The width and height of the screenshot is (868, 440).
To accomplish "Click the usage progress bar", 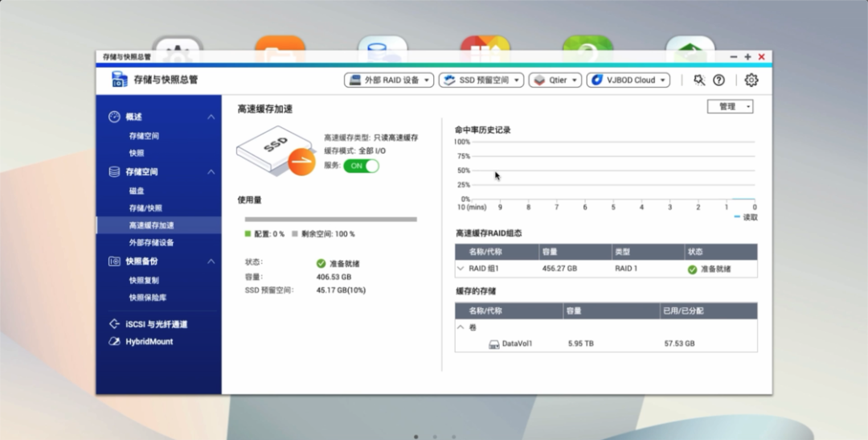I will (x=330, y=220).
